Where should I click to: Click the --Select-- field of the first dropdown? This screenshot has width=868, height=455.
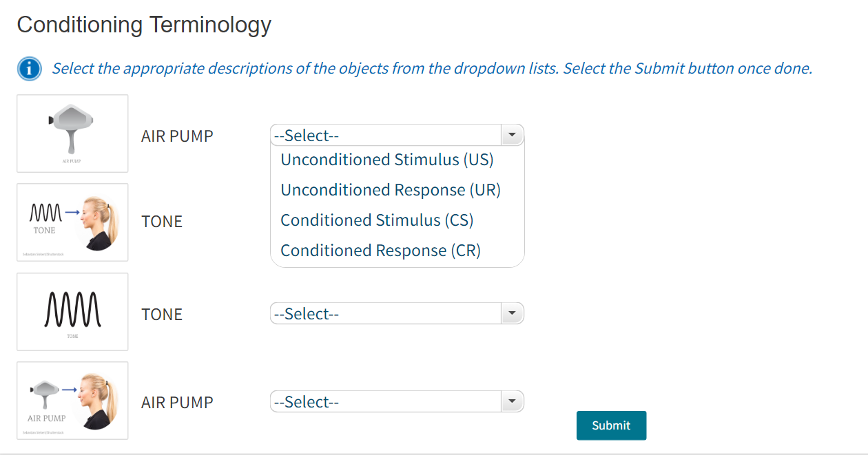pyautogui.click(x=386, y=134)
